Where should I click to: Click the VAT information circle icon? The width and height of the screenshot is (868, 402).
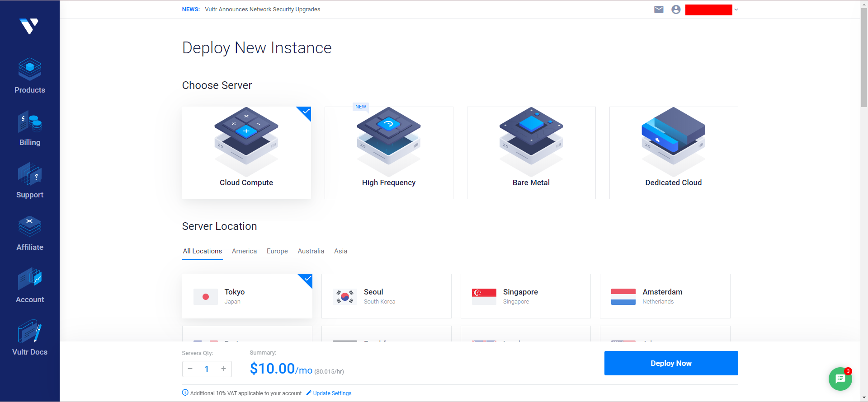pos(185,393)
